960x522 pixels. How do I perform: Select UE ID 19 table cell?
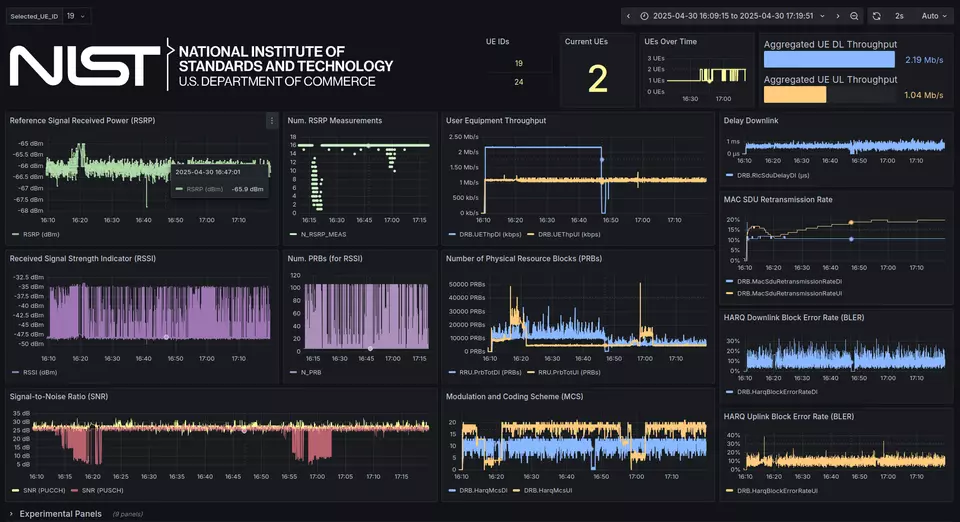[519, 64]
